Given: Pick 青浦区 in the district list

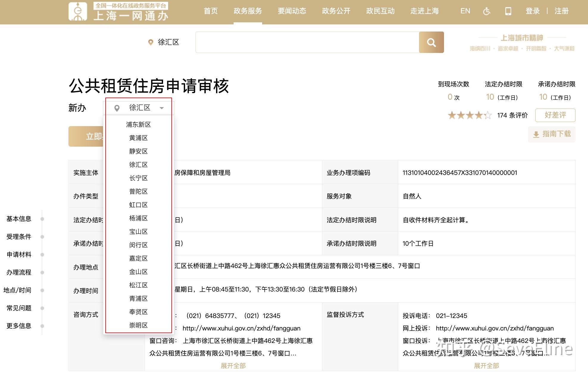Looking at the screenshot, I should pyautogui.click(x=138, y=298).
